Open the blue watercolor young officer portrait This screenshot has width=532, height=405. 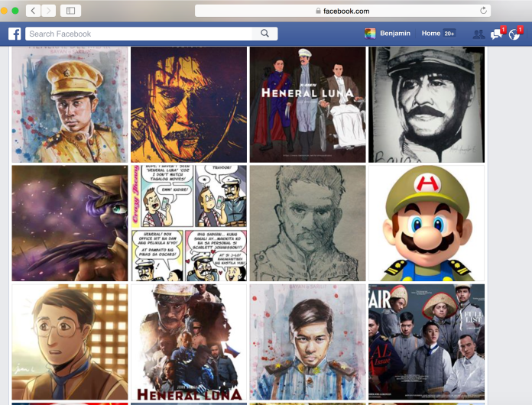pyautogui.click(x=308, y=342)
